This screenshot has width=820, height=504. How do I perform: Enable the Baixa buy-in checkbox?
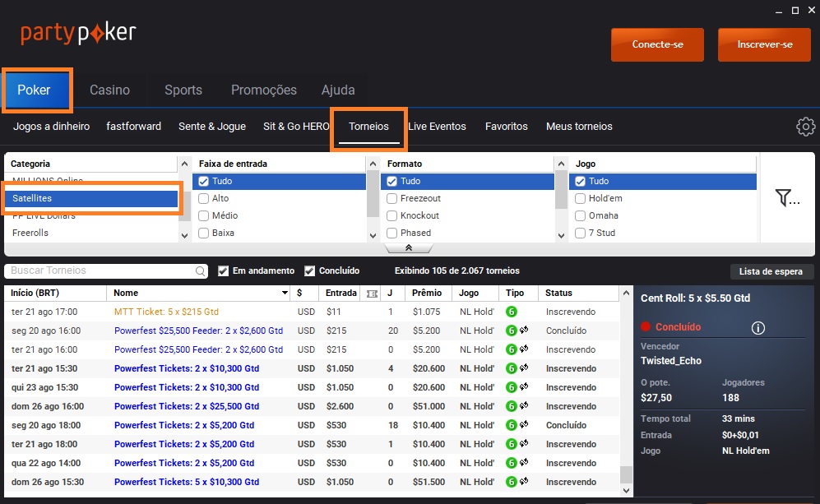tap(203, 234)
